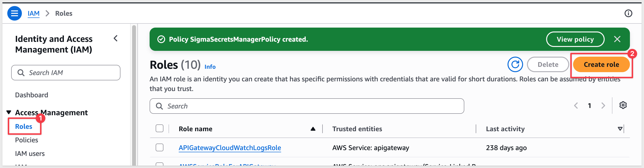Open table preferences gear icon

pos(623,106)
